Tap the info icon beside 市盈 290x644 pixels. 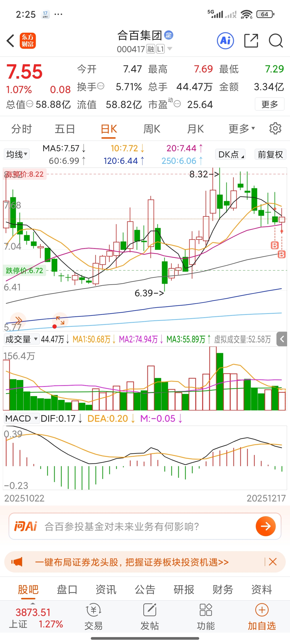pyautogui.click(x=177, y=104)
